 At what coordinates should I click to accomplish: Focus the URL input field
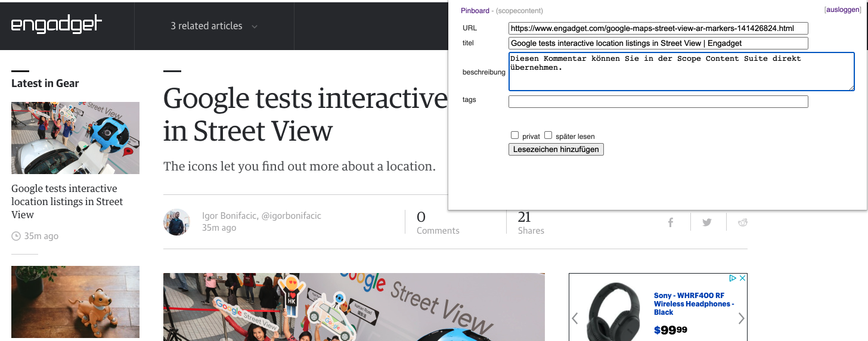(658, 28)
